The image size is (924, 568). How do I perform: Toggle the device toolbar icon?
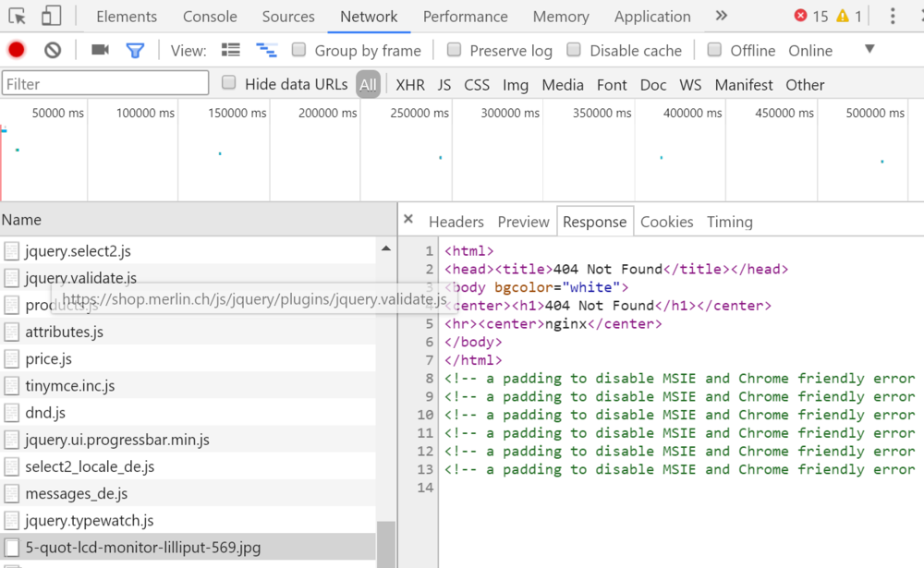(x=51, y=16)
